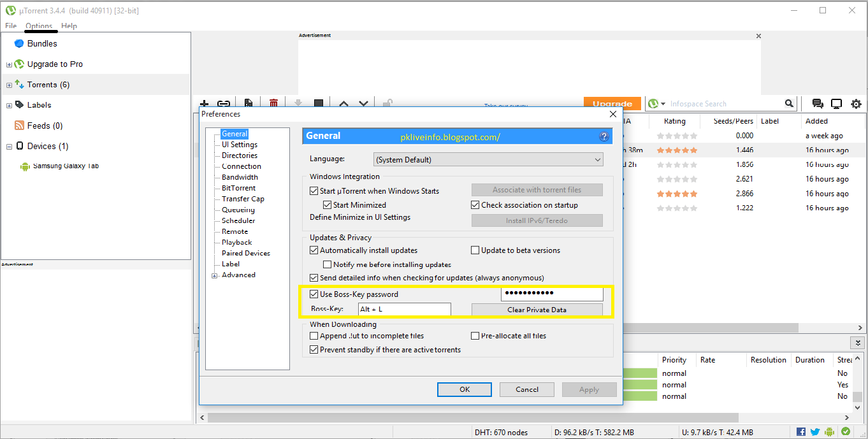Open the search provider dropdown arrow
The height and width of the screenshot is (439, 868).
(663, 104)
